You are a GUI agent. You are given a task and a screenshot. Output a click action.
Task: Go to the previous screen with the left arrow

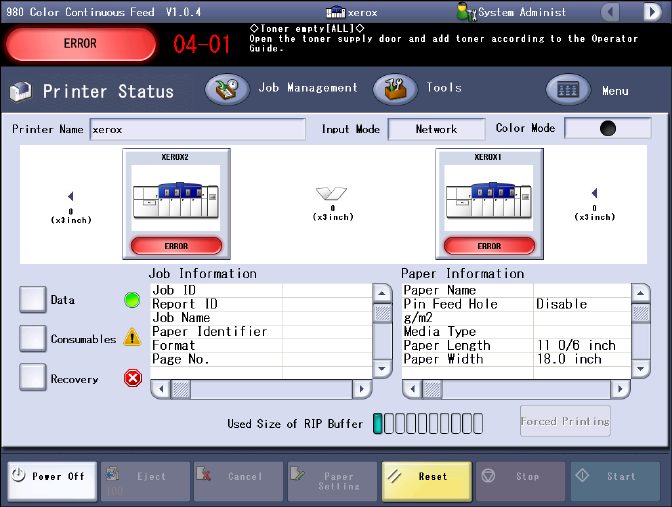(610, 12)
